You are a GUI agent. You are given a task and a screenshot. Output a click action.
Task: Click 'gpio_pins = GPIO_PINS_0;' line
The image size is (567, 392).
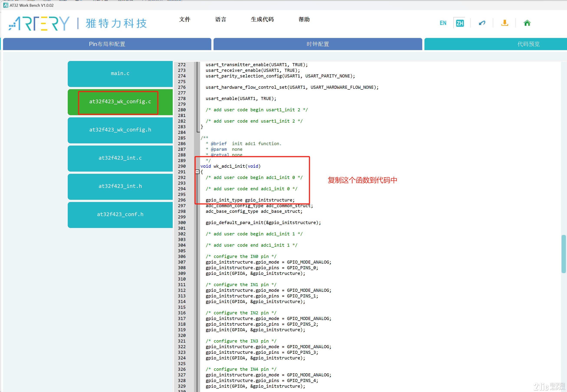coord(262,268)
